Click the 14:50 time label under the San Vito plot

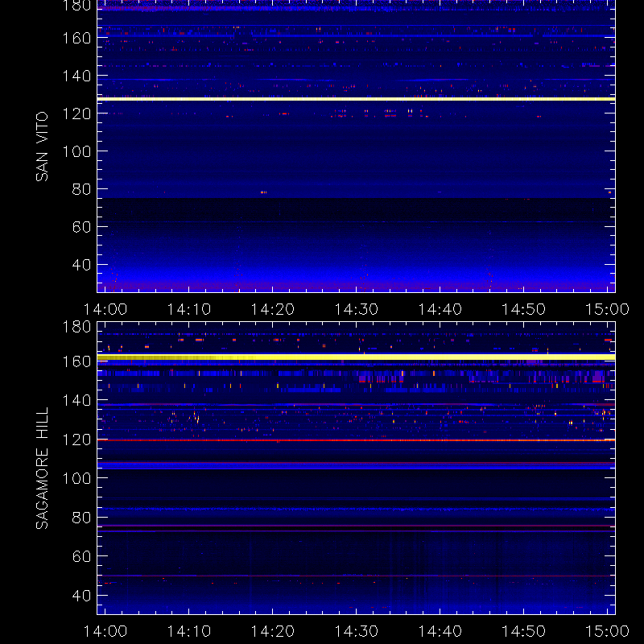point(524,309)
